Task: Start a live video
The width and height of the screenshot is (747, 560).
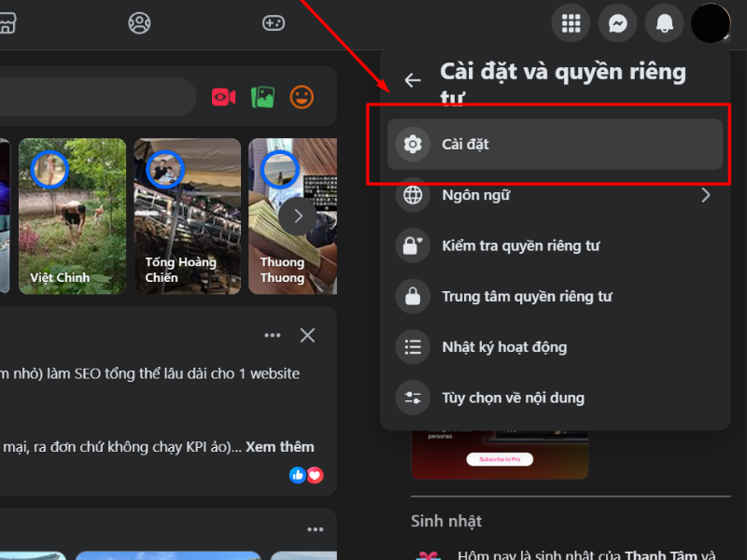Action: (x=223, y=97)
